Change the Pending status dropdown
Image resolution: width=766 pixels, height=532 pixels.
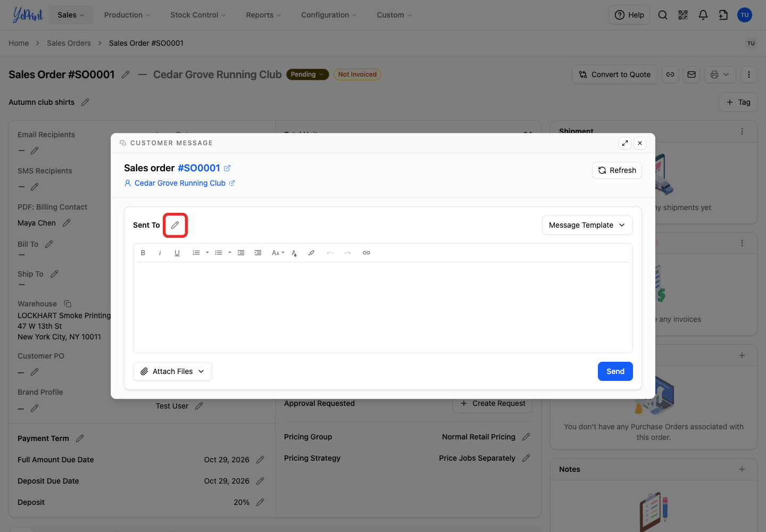307,74
